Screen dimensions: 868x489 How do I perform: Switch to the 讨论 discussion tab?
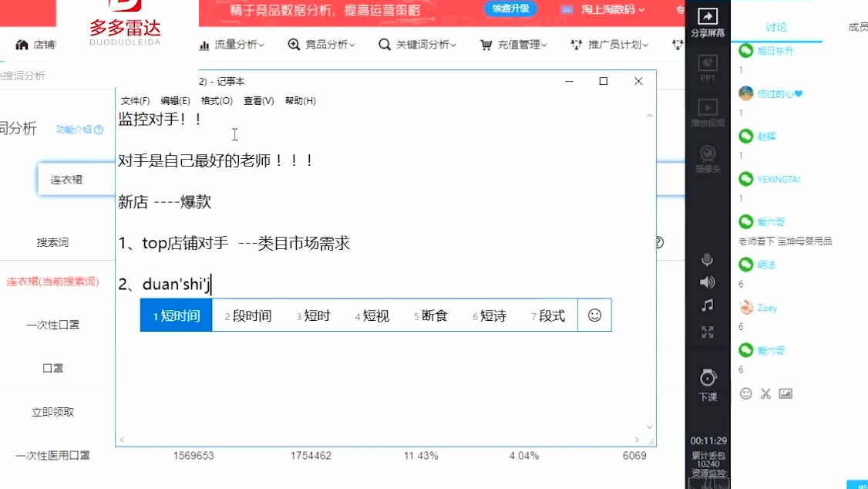[x=776, y=27]
